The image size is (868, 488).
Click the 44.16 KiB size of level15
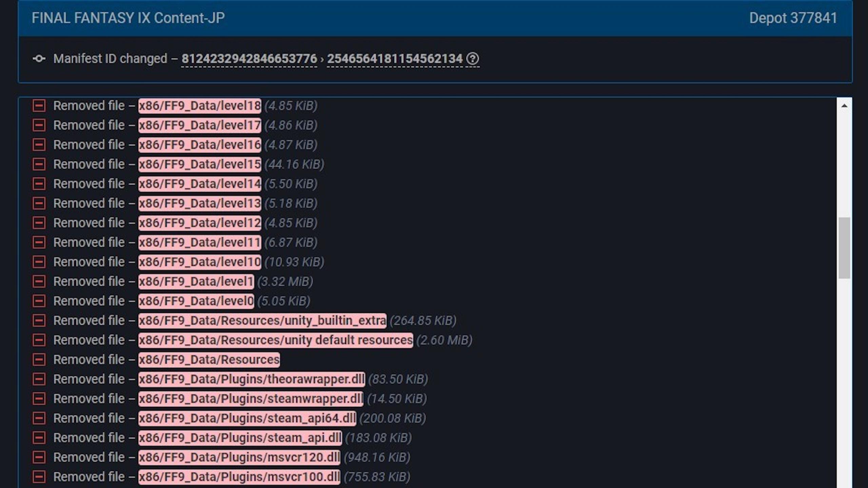[294, 164]
